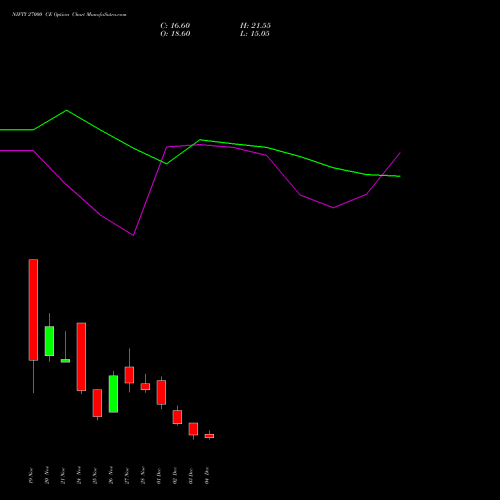The height and width of the screenshot is (500, 500).
Task: Click the red 01 Dec candlestick
Action: coord(161,392)
